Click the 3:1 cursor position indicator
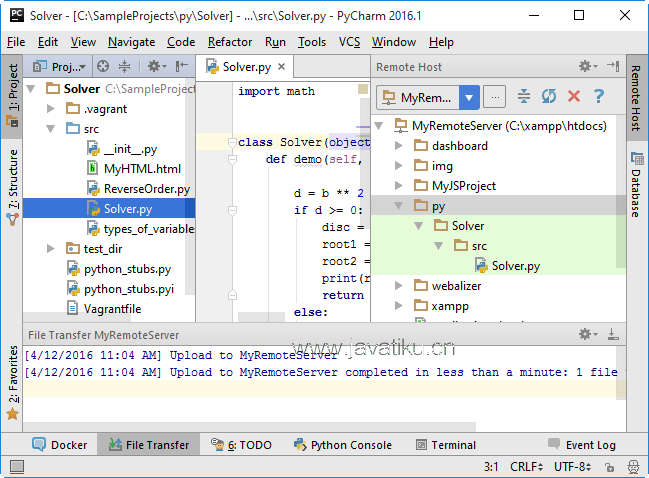Image resolution: width=649 pixels, height=478 pixels. [x=491, y=467]
